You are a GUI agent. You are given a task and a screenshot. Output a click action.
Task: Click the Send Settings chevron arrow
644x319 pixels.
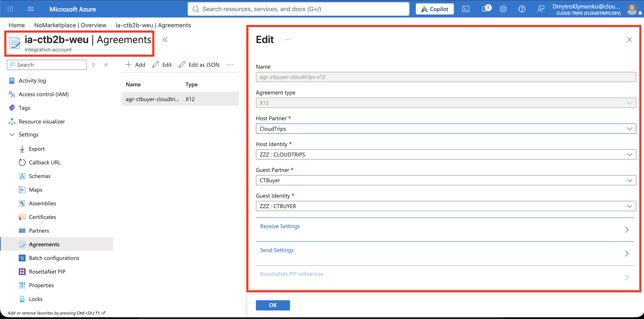point(627,254)
